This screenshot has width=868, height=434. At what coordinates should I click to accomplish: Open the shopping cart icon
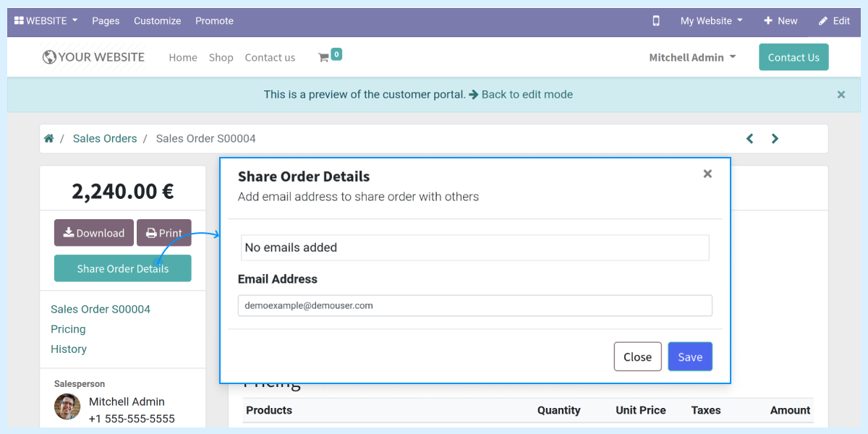point(325,56)
